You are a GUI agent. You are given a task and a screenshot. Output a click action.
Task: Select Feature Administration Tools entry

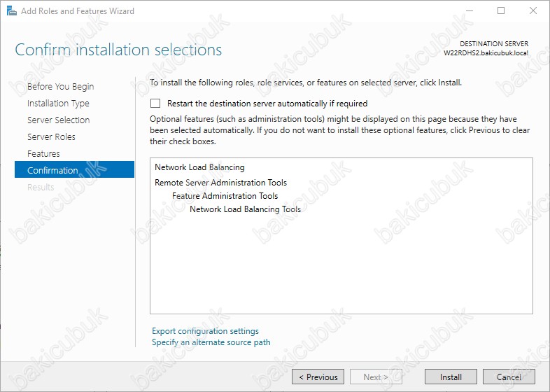tap(225, 196)
